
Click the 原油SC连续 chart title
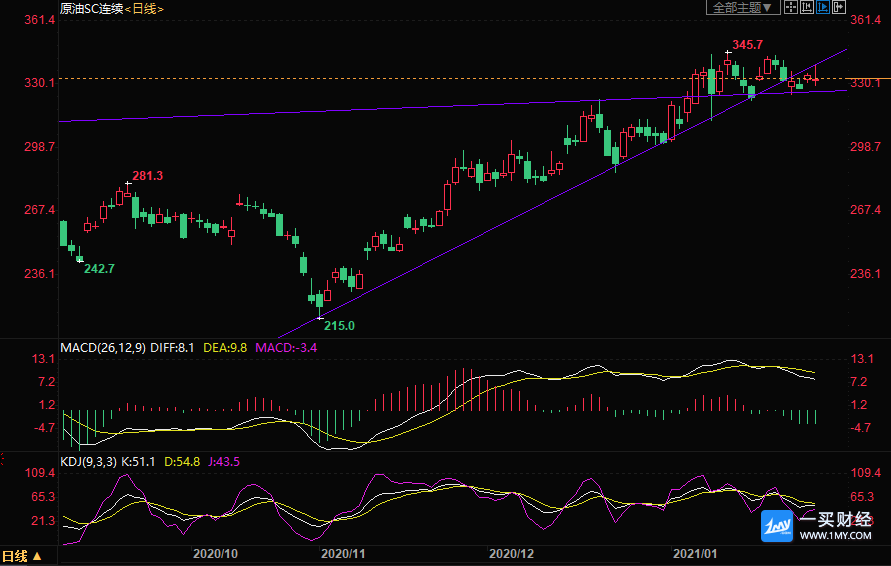coord(91,9)
